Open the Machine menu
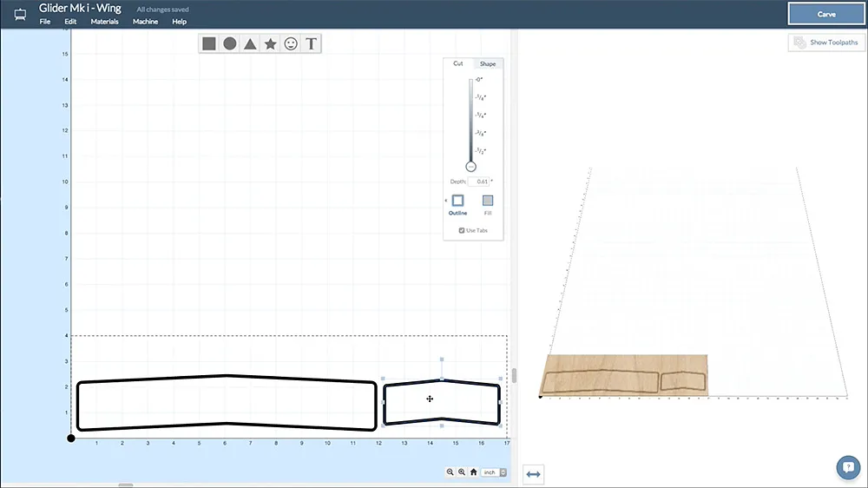This screenshot has width=868, height=488. click(x=145, y=22)
